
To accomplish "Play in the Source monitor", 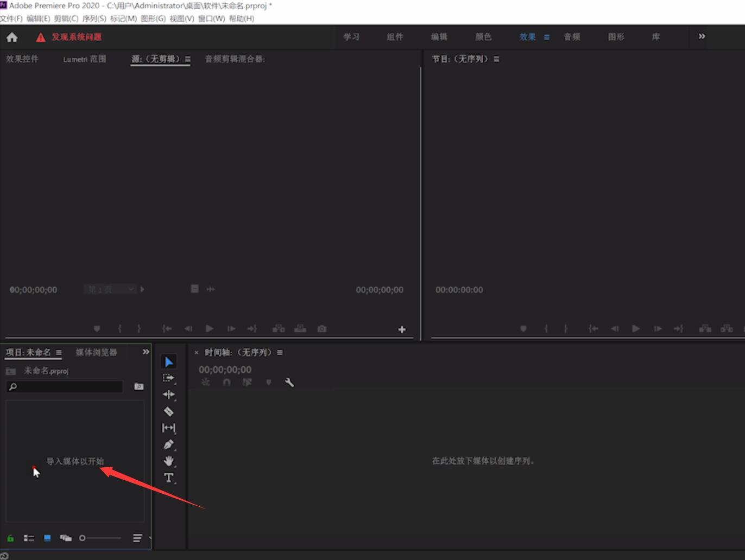I will [x=210, y=329].
